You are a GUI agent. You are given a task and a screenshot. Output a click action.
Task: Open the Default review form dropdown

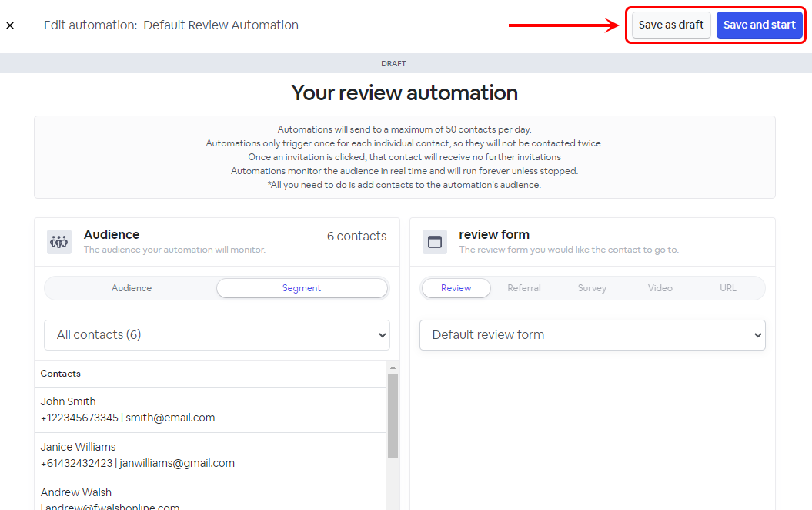[592, 335]
